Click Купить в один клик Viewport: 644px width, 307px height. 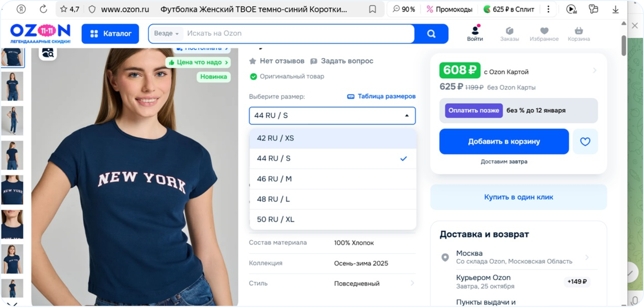(518, 197)
